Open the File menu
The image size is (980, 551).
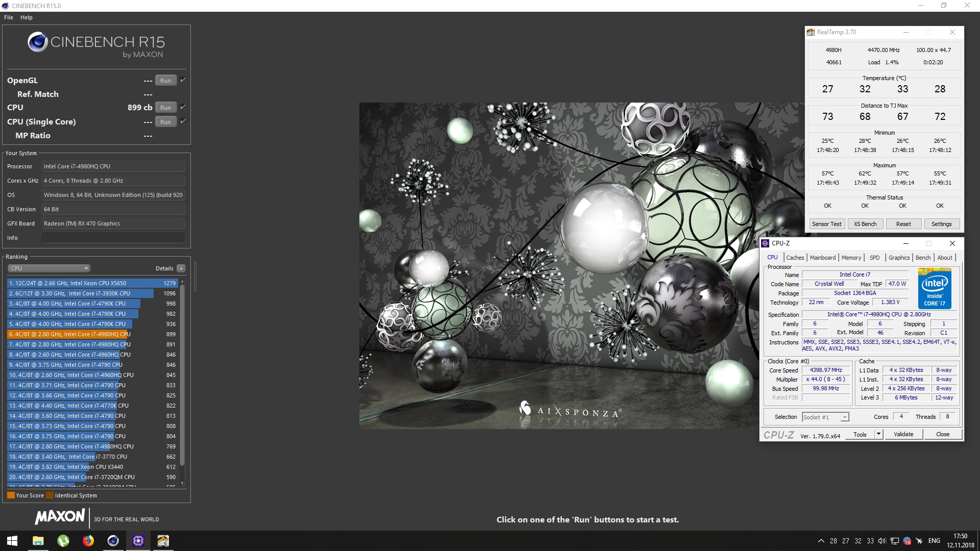(x=9, y=17)
